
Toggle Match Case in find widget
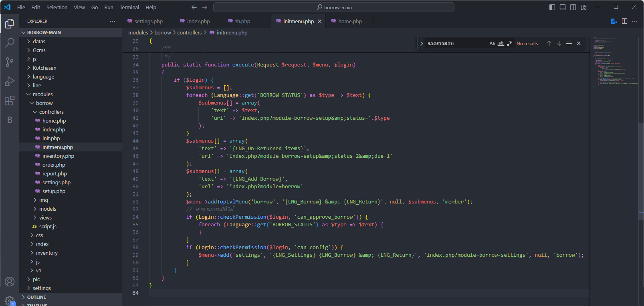click(x=492, y=43)
